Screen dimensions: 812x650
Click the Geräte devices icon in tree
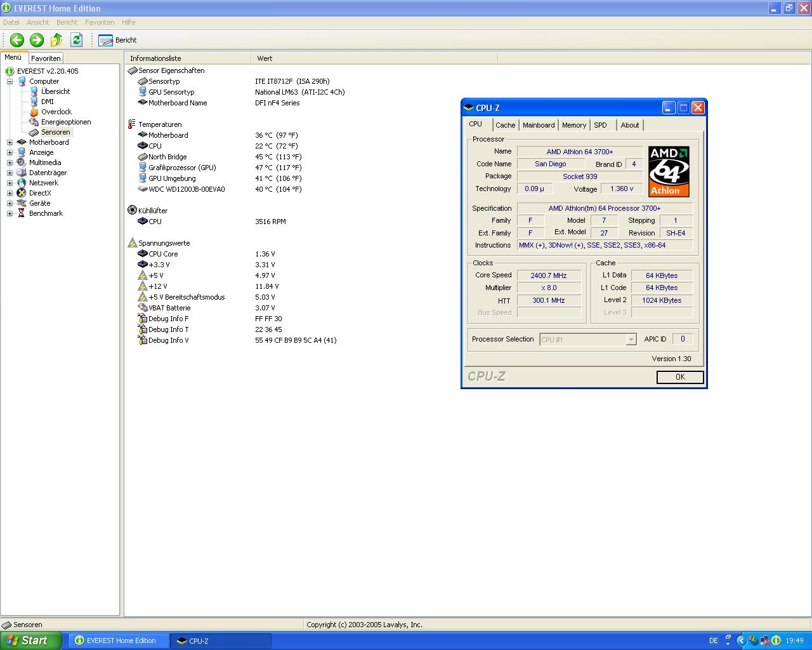tap(22, 203)
